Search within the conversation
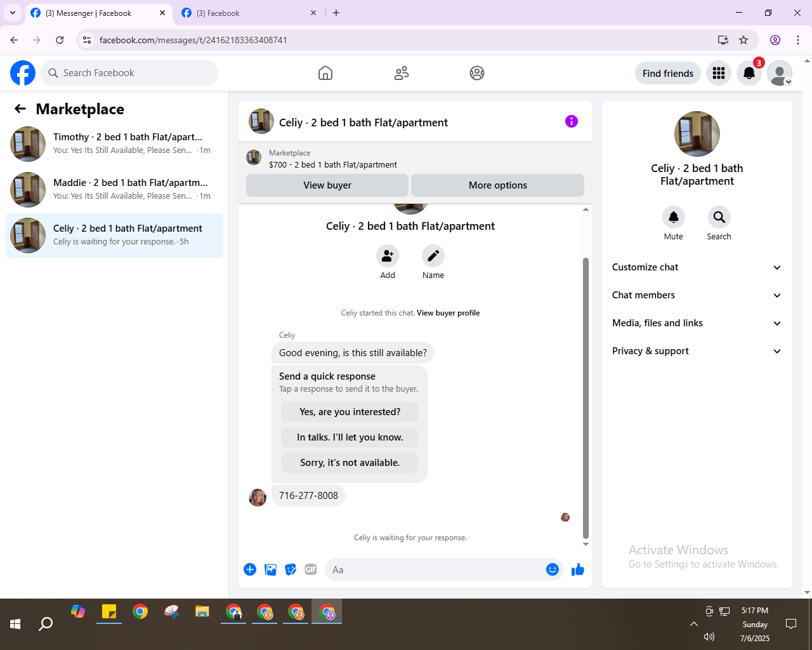Screen dimensions: 812x650 (x=719, y=217)
